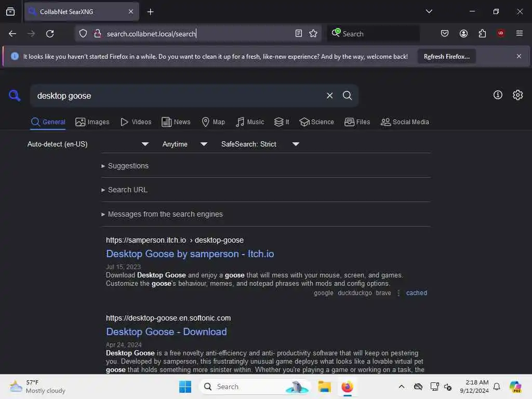Open Desktop Goose by samperson - Itch.io link
The image size is (532, 399).
coord(190,254)
